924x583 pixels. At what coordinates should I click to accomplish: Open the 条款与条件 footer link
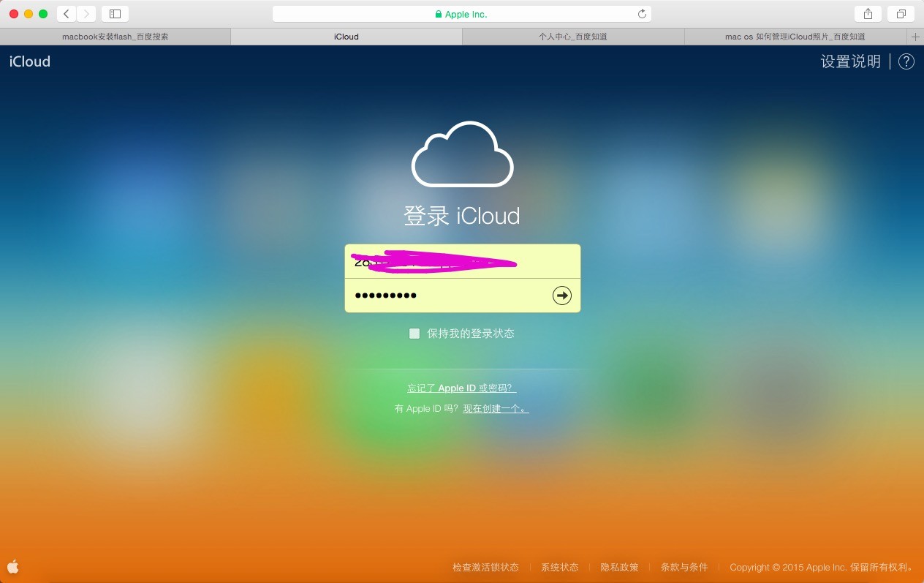[684, 567]
